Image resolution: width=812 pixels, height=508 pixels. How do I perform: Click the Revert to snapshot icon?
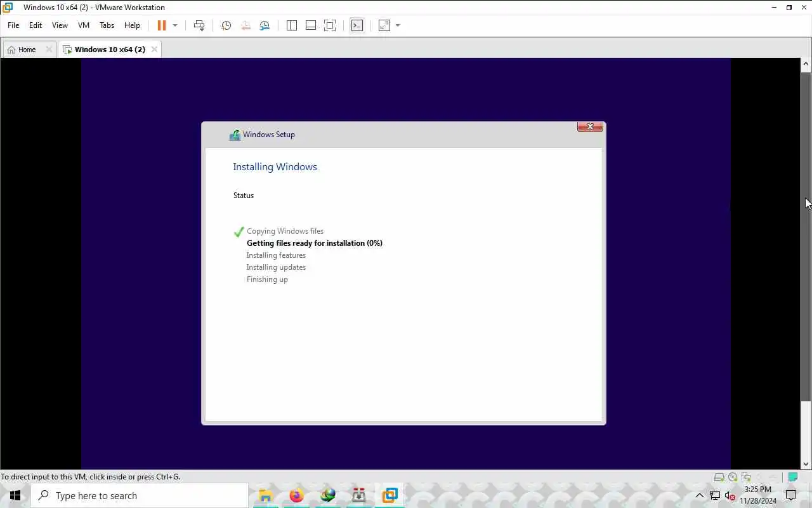(246, 25)
